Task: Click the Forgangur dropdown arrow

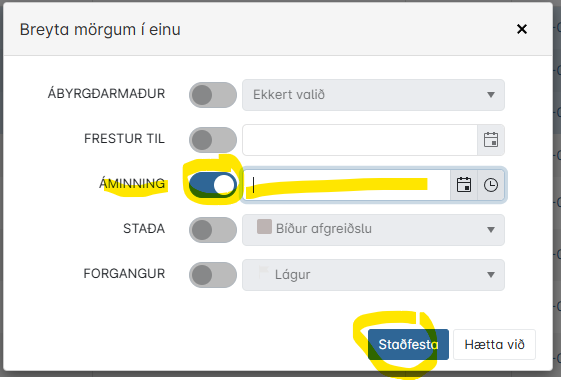Action: click(491, 275)
